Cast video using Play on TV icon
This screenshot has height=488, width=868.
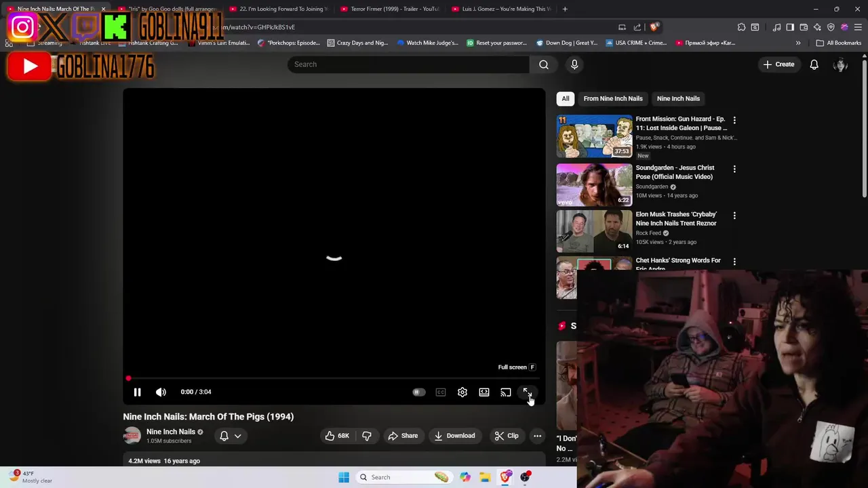pyautogui.click(x=506, y=392)
